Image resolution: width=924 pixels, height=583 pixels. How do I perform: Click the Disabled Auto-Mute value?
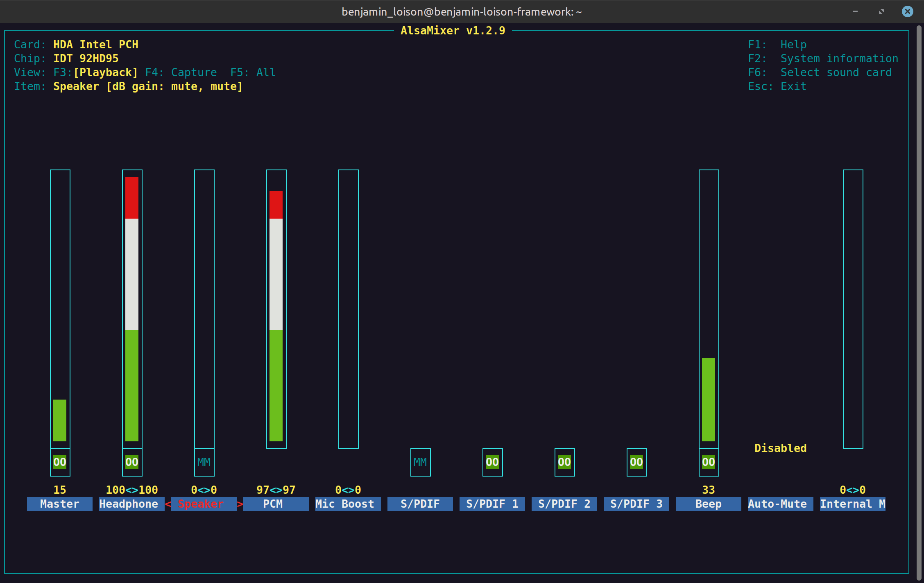780,448
